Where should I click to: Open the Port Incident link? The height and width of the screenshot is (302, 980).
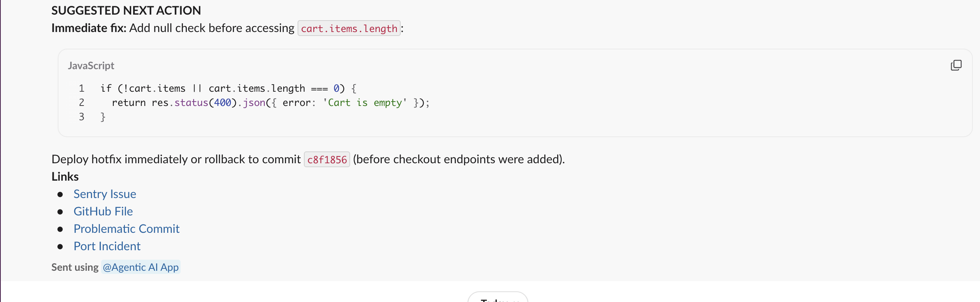[x=107, y=246]
